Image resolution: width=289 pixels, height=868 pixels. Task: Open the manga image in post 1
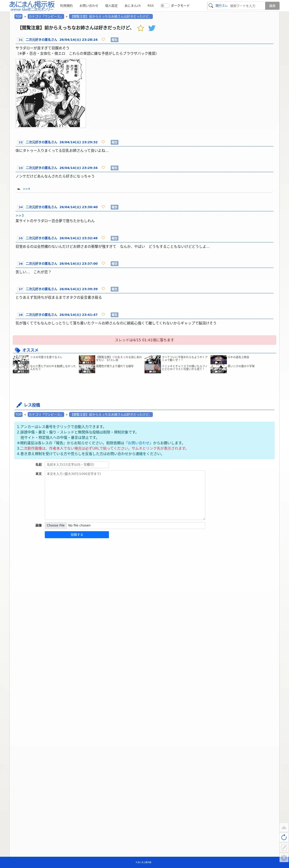(50, 93)
